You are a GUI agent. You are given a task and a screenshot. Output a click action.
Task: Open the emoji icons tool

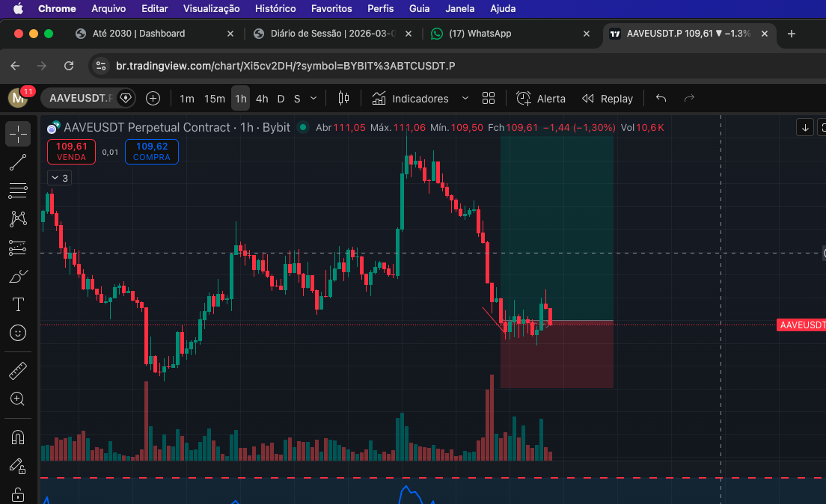tap(18, 333)
